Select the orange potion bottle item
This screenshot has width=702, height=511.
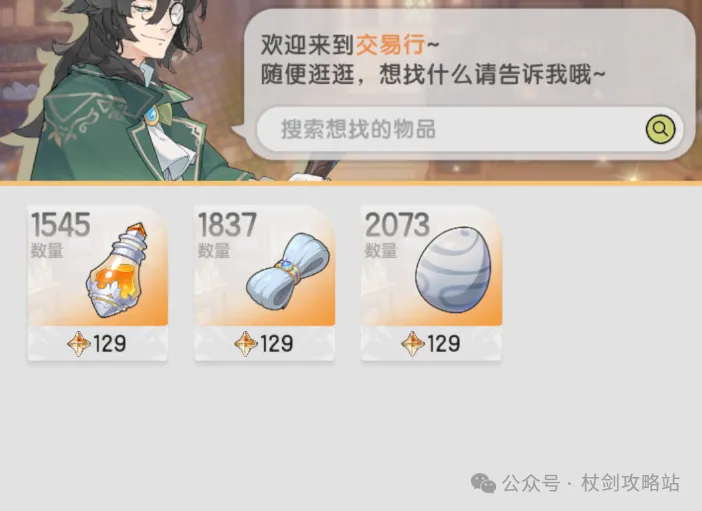coord(119,270)
